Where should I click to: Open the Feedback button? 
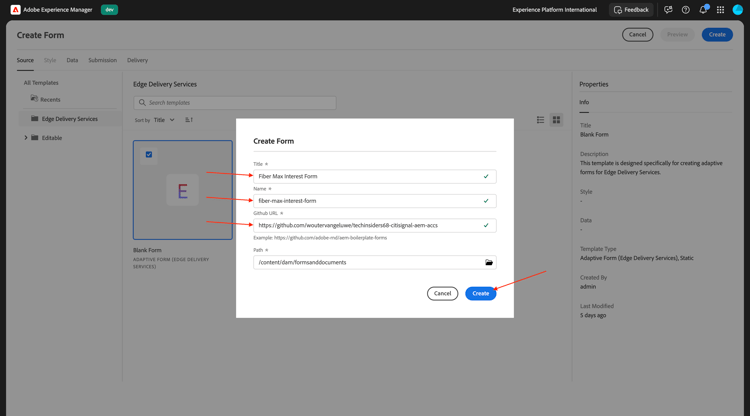(631, 10)
